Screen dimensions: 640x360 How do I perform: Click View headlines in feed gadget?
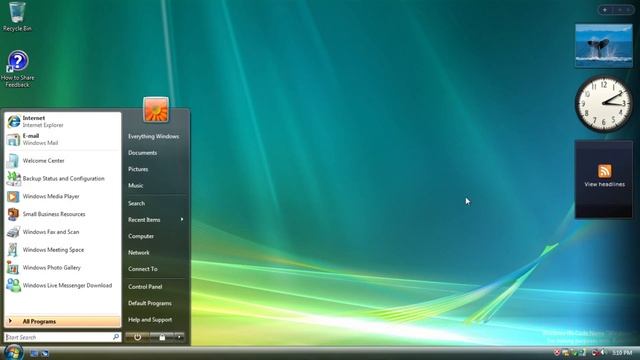604,184
